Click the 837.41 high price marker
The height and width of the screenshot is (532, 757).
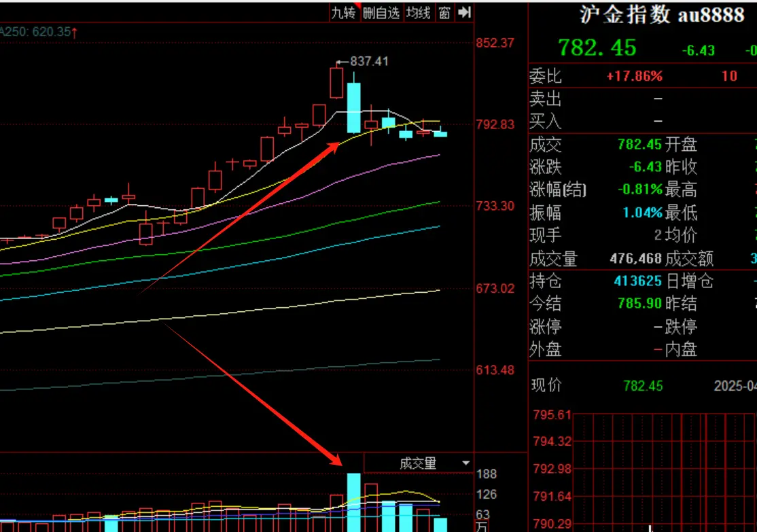369,61
